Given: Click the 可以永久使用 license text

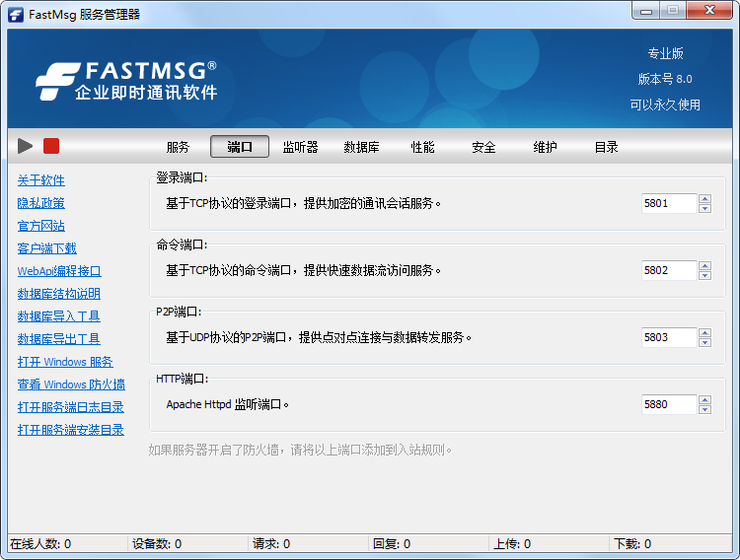Looking at the screenshot, I should [665, 105].
